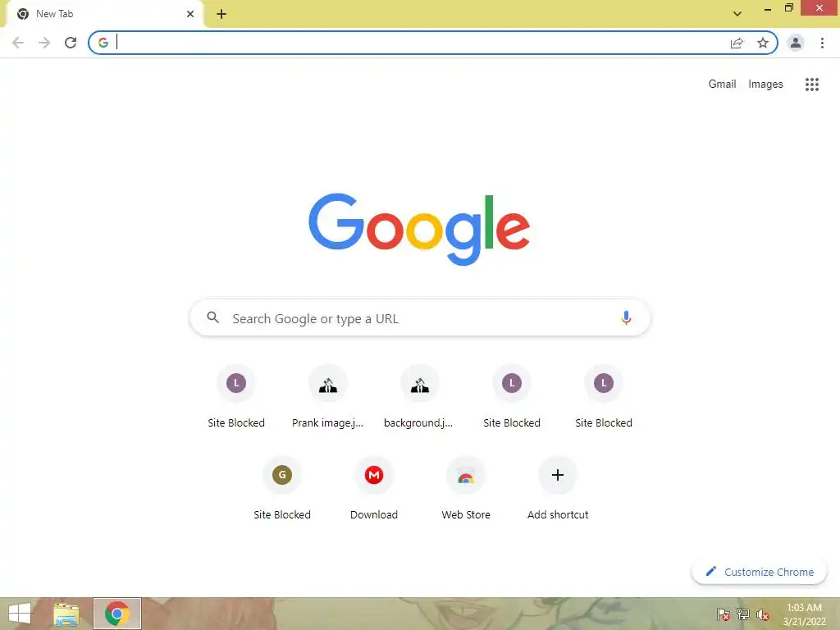Click the Google icon in the address bar
Viewport: 840px width, 630px height.
pyautogui.click(x=103, y=43)
